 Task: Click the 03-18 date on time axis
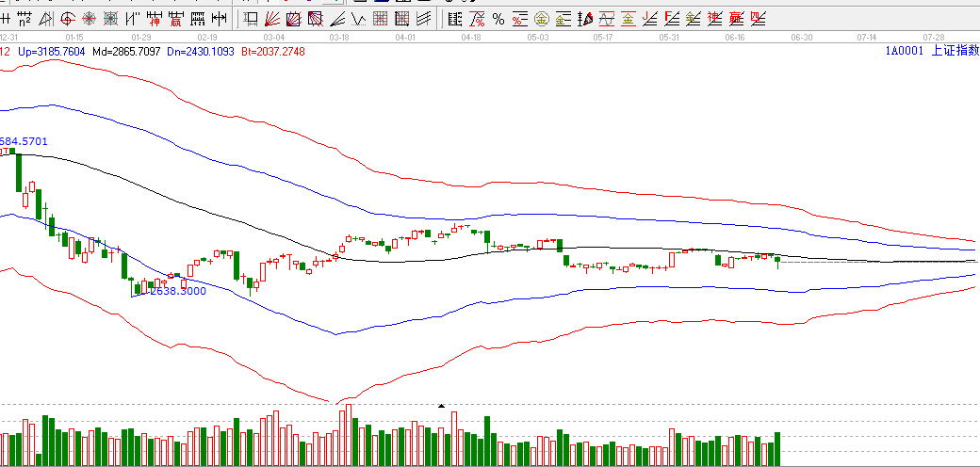pyautogui.click(x=340, y=37)
